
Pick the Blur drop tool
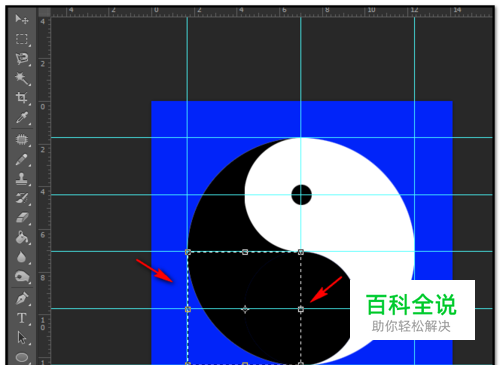click(21, 257)
